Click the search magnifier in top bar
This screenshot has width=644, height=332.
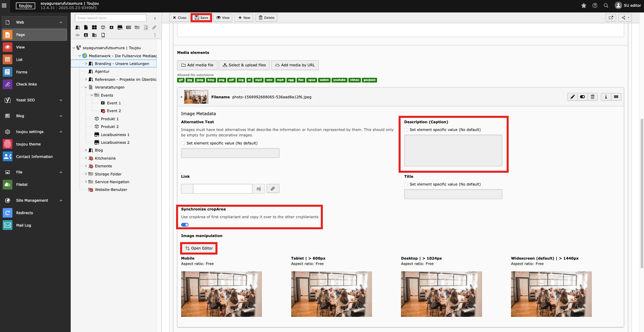tap(606, 5)
